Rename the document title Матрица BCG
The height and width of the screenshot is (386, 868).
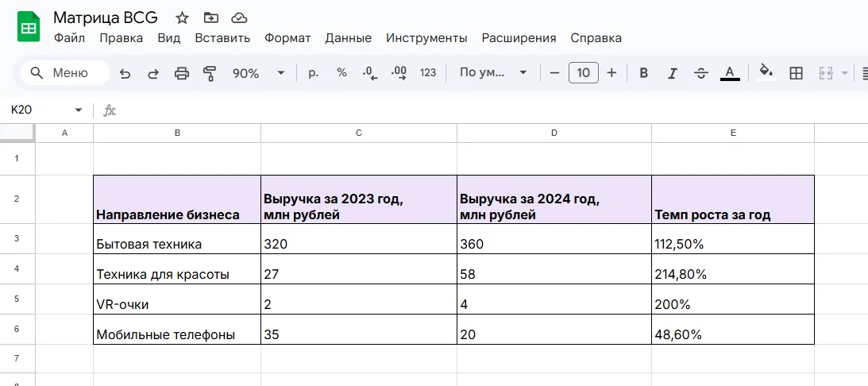(x=106, y=17)
